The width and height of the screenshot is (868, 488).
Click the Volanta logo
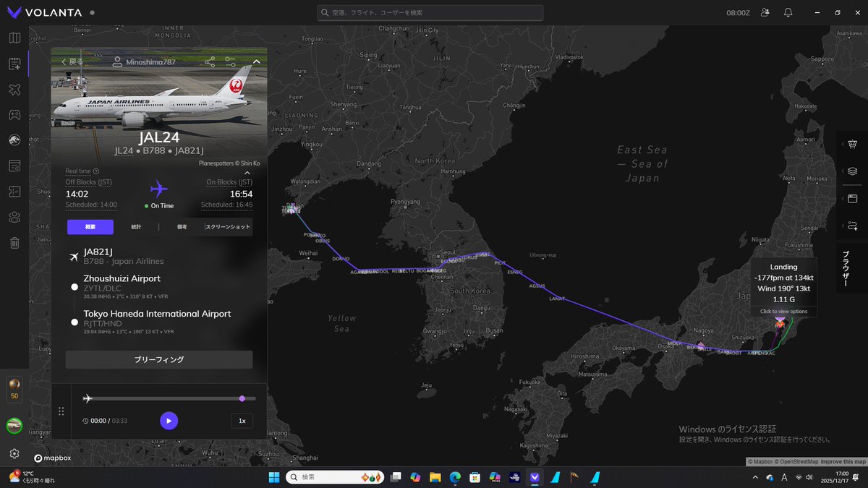click(45, 12)
